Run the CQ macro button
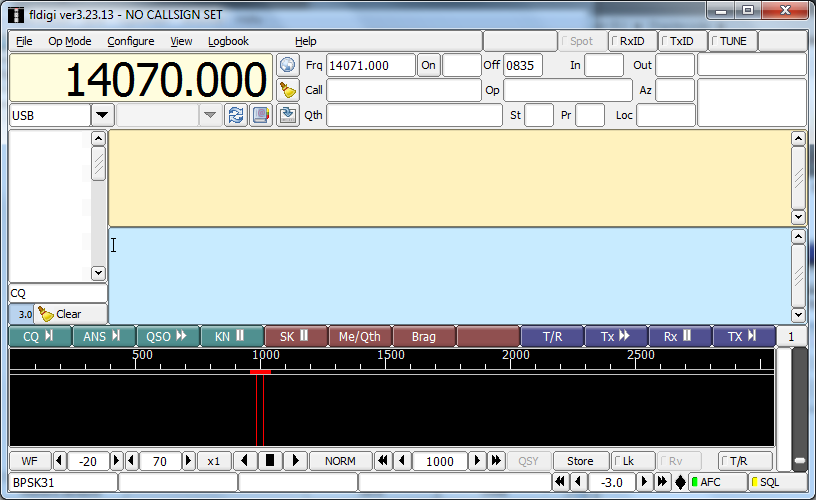This screenshot has width=816, height=500. click(x=40, y=336)
